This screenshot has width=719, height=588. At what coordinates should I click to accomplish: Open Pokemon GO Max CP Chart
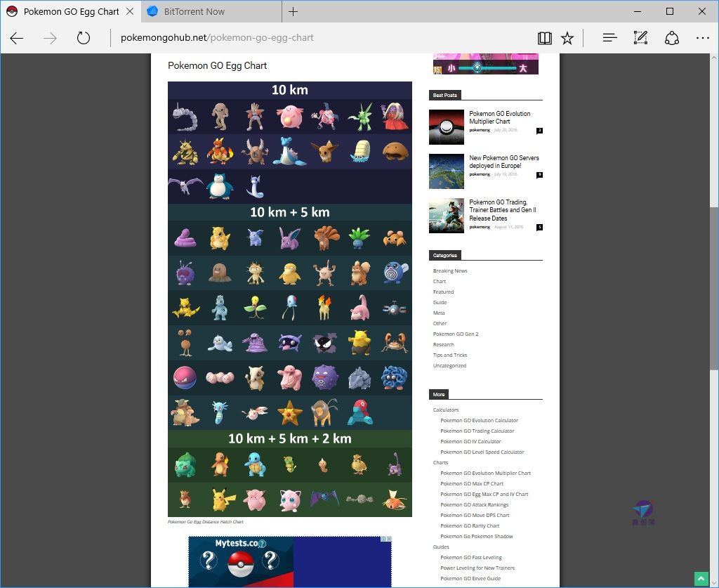click(472, 483)
